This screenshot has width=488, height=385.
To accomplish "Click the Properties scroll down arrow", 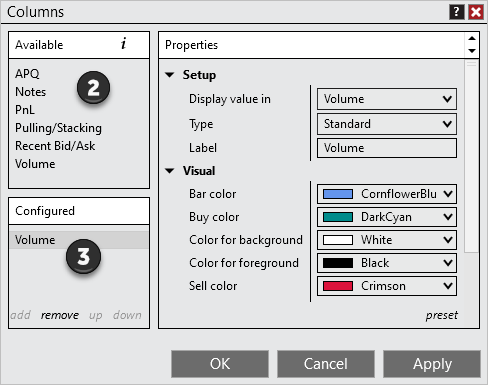I will (472, 51).
